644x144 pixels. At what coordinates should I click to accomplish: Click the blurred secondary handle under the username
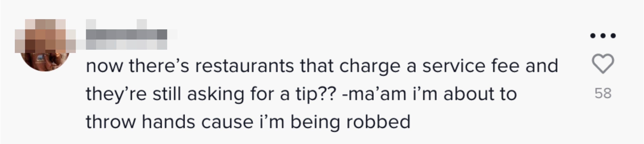point(126,45)
